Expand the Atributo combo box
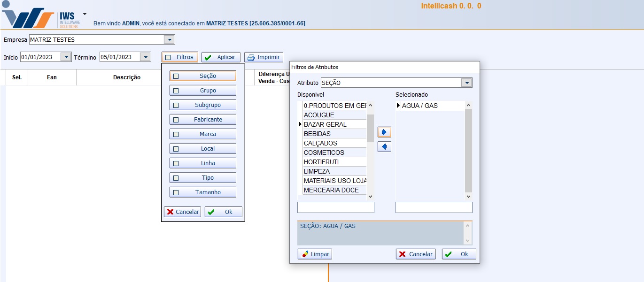 pyautogui.click(x=466, y=83)
